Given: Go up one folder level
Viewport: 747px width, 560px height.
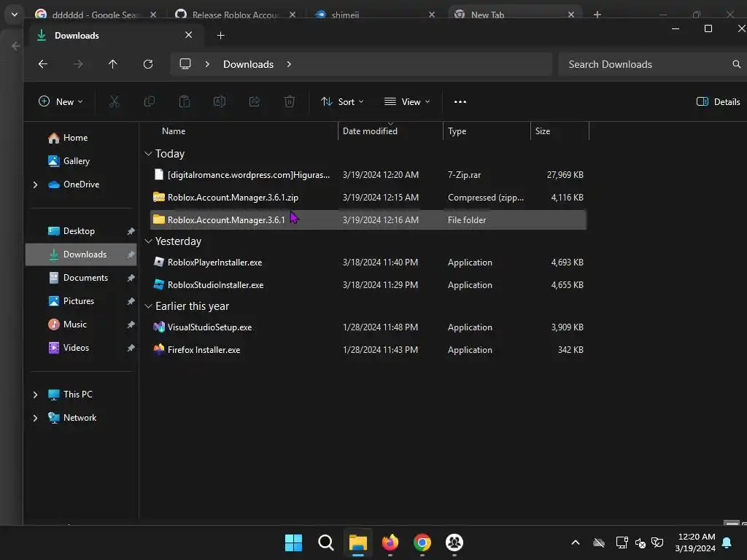Looking at the screenshot, I should (x=112, y=64).
